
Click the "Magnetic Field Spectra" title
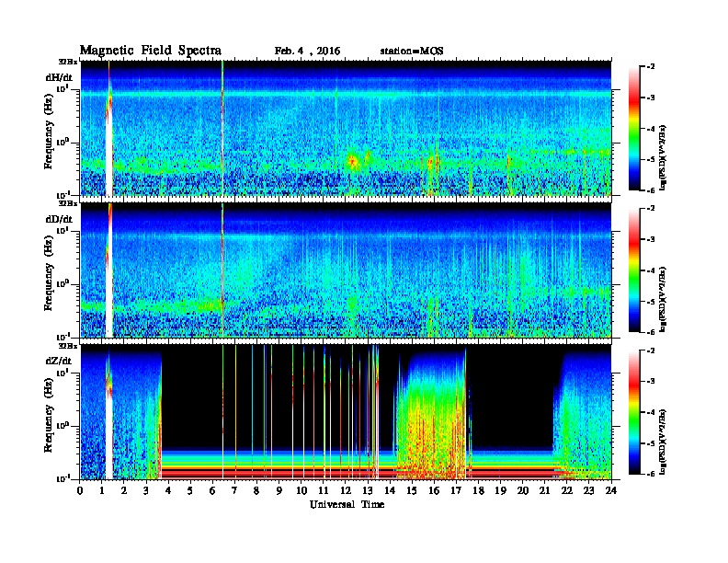tap(151, 51)
